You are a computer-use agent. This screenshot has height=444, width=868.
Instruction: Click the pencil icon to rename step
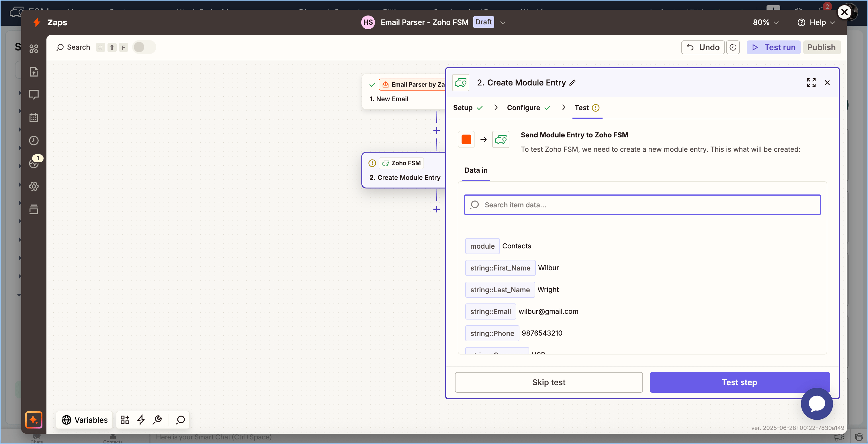coord(572,83)
